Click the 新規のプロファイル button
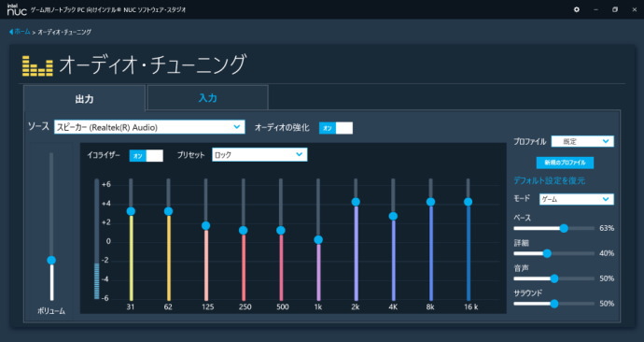644x342 pixels. pyautogui.click(x=566, y=163)
